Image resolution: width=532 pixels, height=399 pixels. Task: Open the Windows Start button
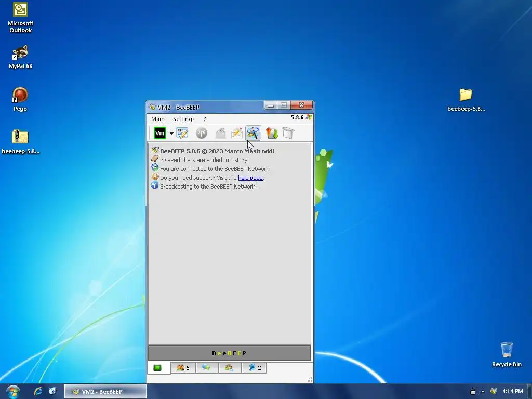12,392
